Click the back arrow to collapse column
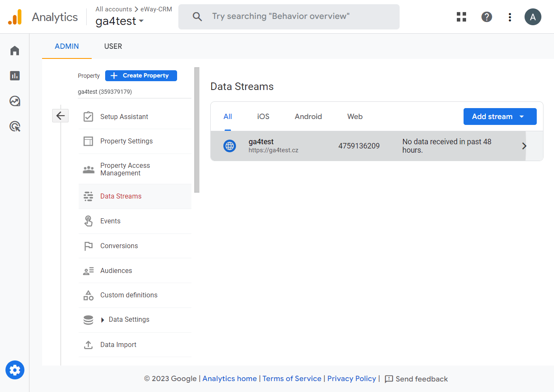This screenshot has width=554, height=392. point(60,116)
